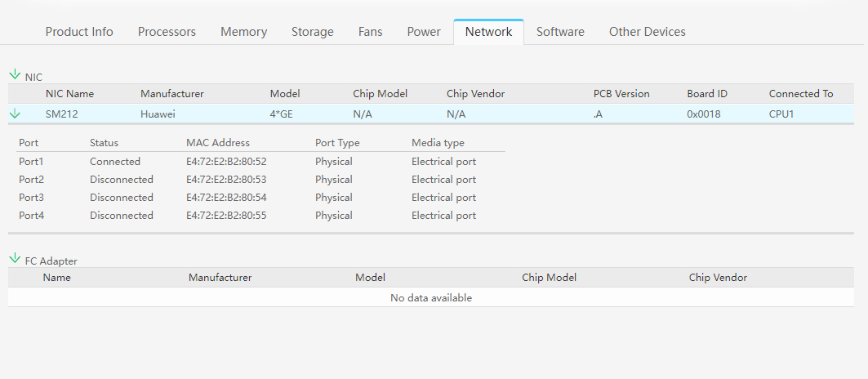Click the NIC section title
The width and height of the screenshot is (868, 379).
(x=33, y=78)
